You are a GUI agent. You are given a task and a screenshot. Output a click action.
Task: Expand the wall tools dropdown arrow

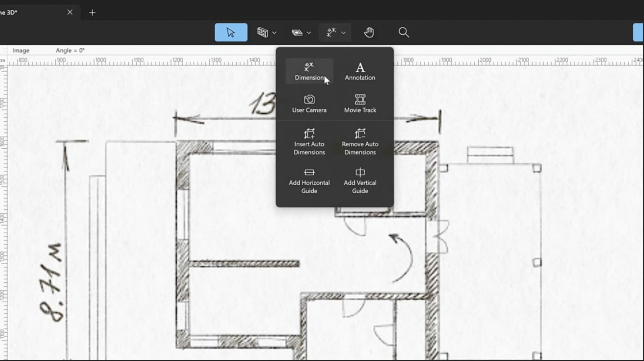point(274,33)
